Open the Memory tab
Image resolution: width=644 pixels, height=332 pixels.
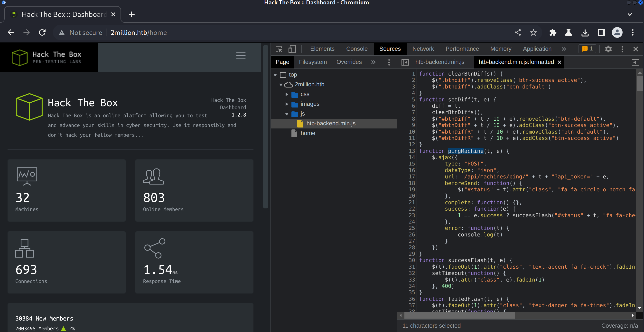click(x=501, y=49)
